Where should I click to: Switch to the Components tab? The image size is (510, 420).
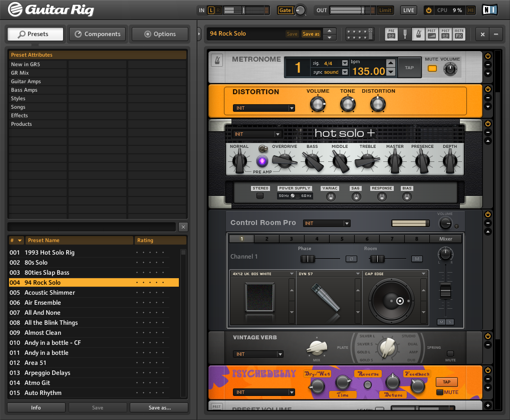(98, 34)
